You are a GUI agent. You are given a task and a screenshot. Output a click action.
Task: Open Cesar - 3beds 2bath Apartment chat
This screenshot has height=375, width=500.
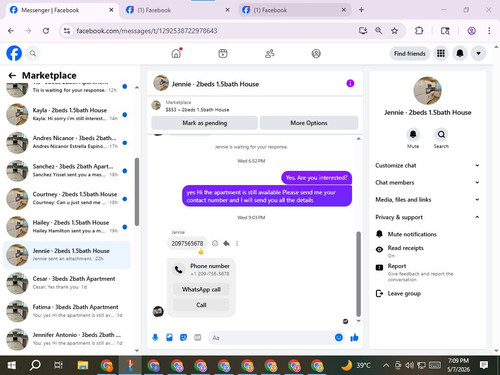click(67, 283)
